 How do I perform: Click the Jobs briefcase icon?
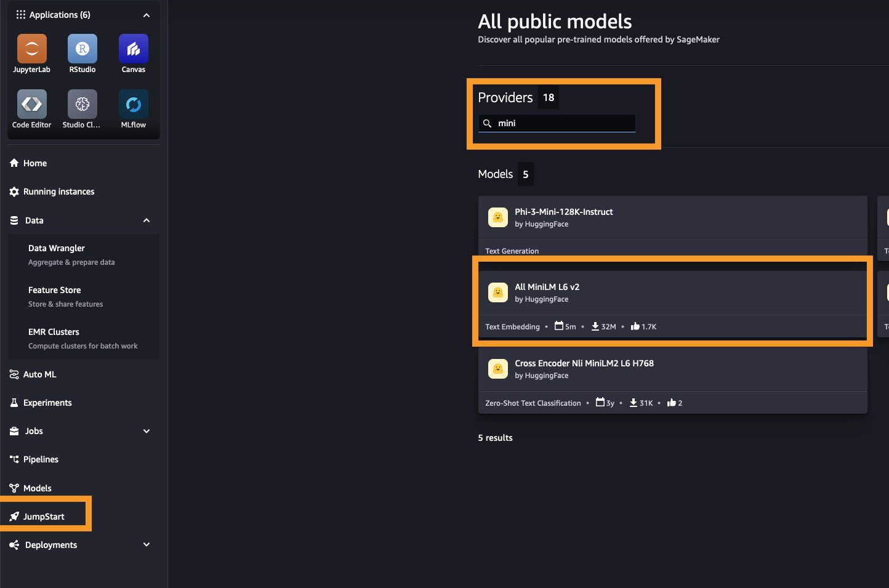14,431
